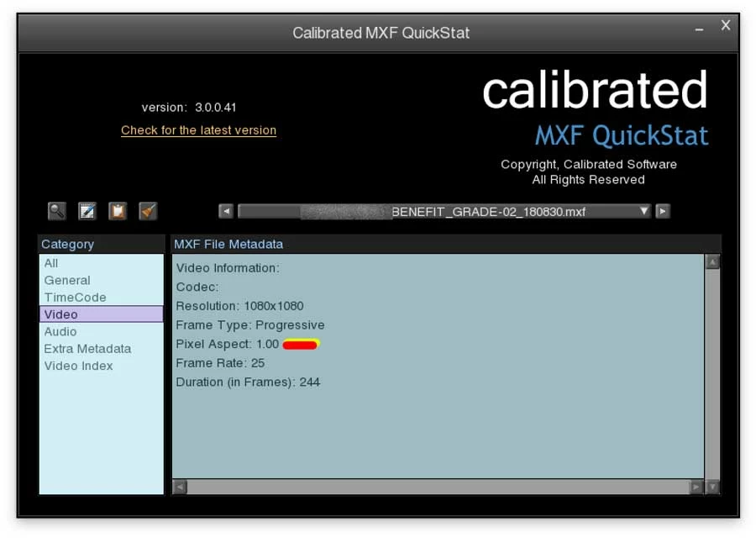The image size is (756, 538).
Task: Click the Duration (in Frames): 244 line
Action: (248, 382)
